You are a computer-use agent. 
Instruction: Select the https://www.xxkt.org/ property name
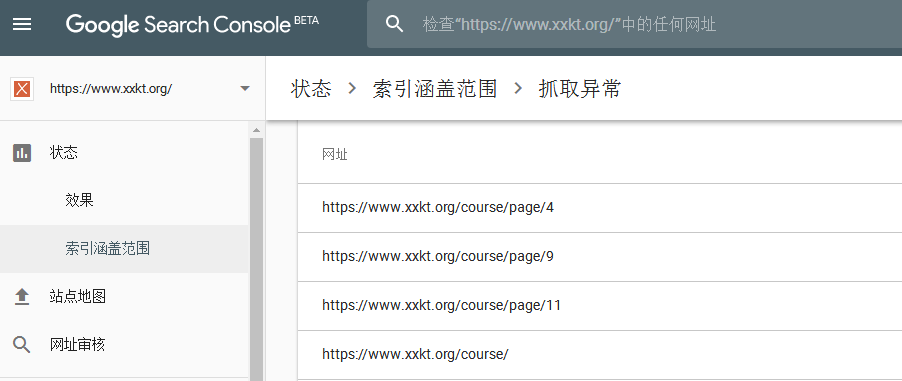[x=111, y=89]
